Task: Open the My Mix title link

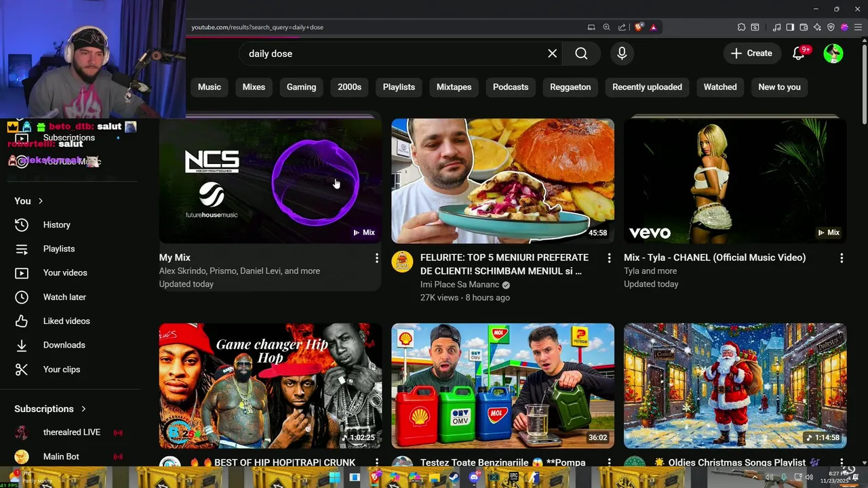Action: point(174,258)
